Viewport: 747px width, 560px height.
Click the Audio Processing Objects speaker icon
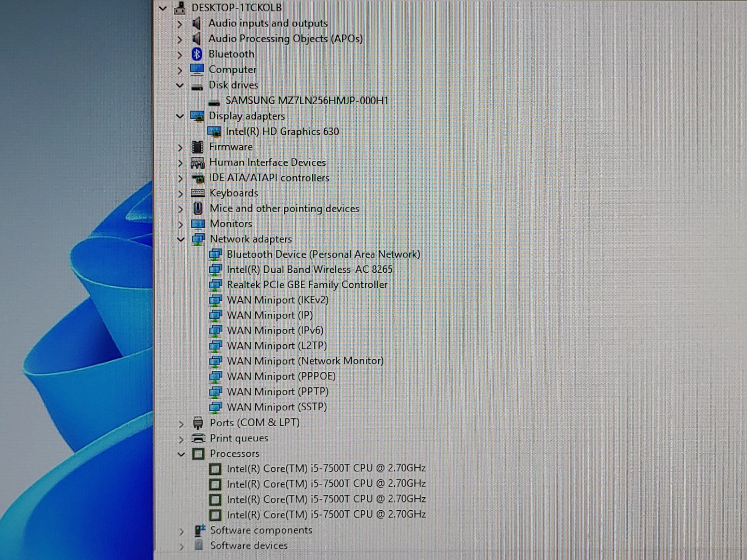197,39
